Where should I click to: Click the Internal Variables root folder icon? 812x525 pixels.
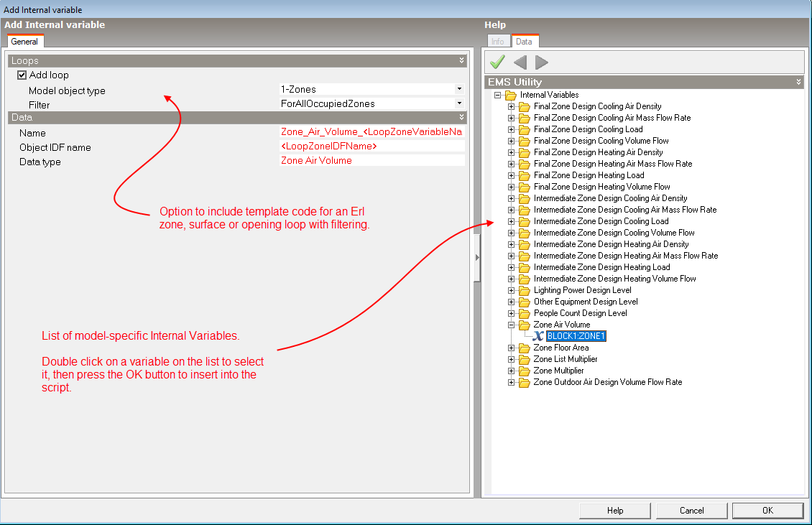[x=511, y=95]
